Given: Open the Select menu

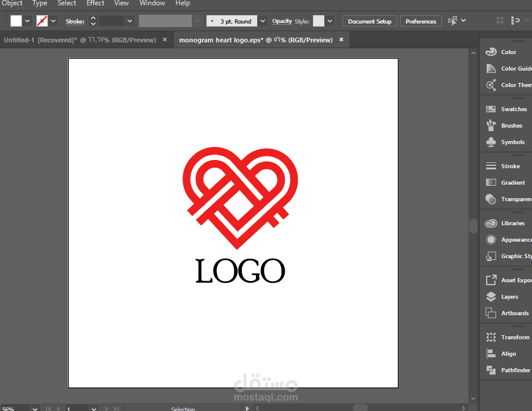Looking at the screenshot, I should (x=66, y=4).
